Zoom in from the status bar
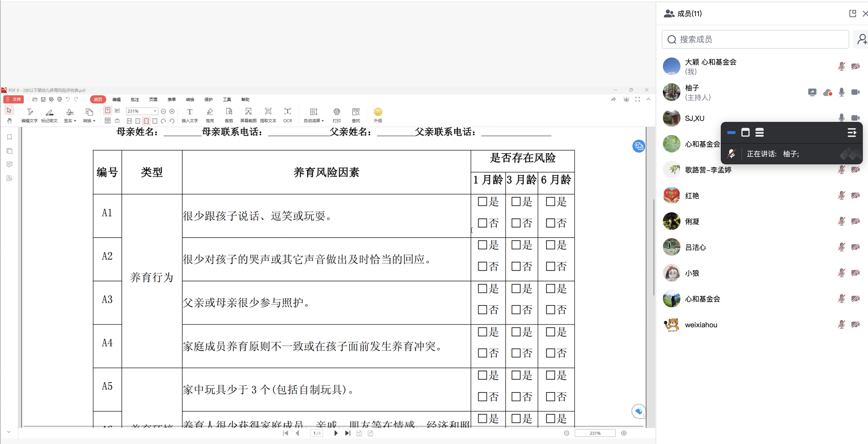868x444 pixels. point(624,433)
